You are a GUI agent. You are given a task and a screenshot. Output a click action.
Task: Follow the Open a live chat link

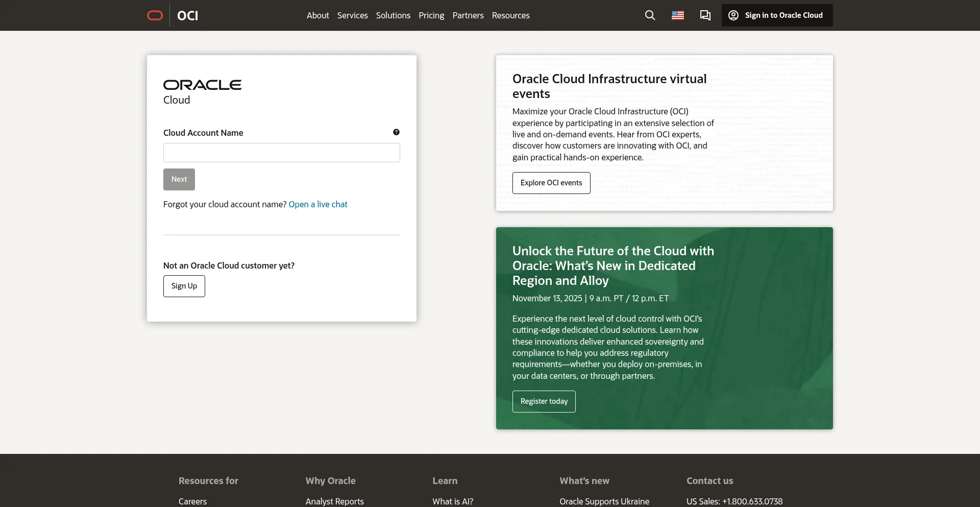[x=317, y=204]
